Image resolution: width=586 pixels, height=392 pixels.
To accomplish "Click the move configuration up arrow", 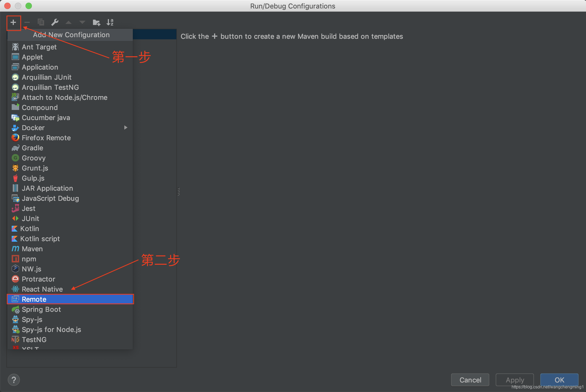I will coord(69,23).
